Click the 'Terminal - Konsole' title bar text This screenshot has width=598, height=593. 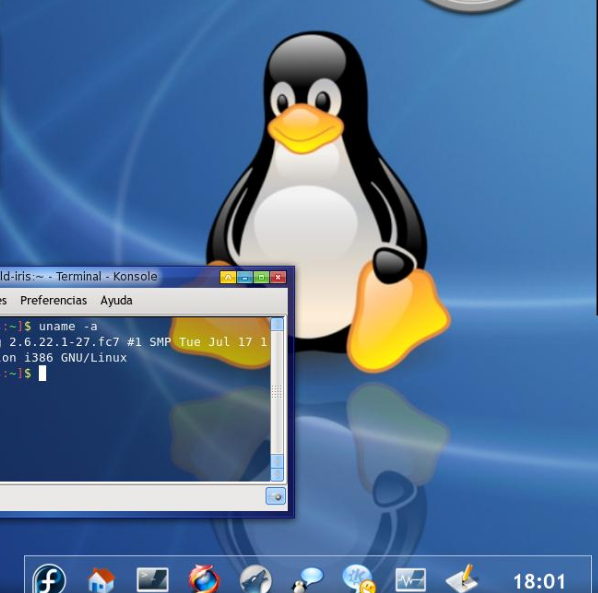point(107,276)
